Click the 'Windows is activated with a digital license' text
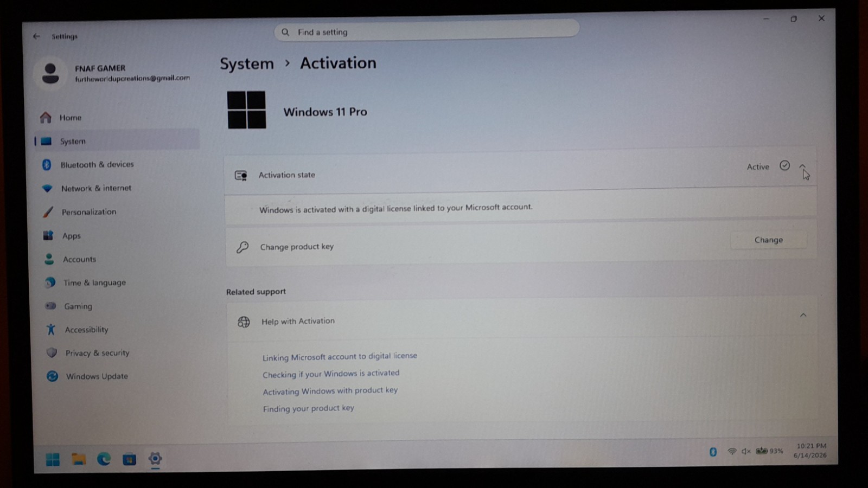The width and height of the screenshot is (868, 488). (395, 208)
